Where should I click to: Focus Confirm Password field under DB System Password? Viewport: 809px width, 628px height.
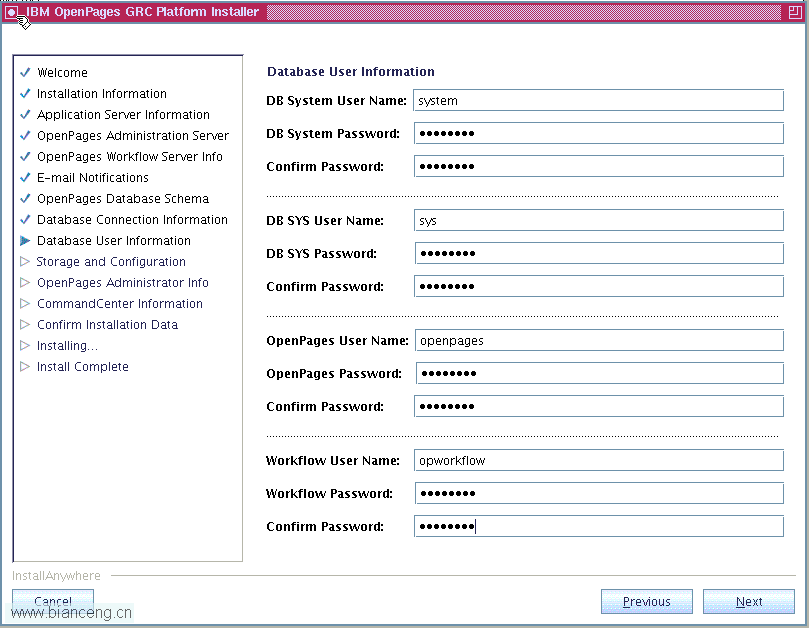click(598, 167)
